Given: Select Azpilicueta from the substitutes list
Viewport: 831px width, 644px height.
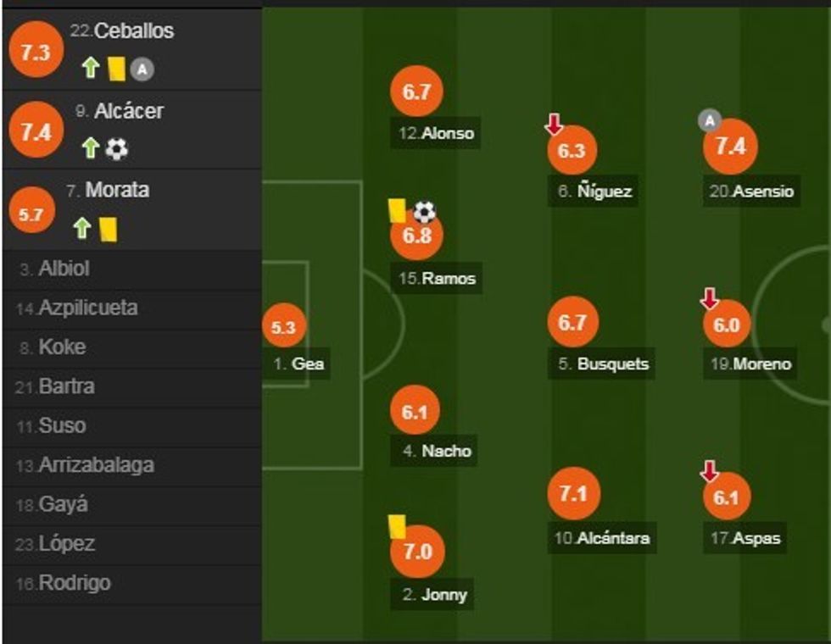Looking at the screenshot, I should (x=87, y=308).
